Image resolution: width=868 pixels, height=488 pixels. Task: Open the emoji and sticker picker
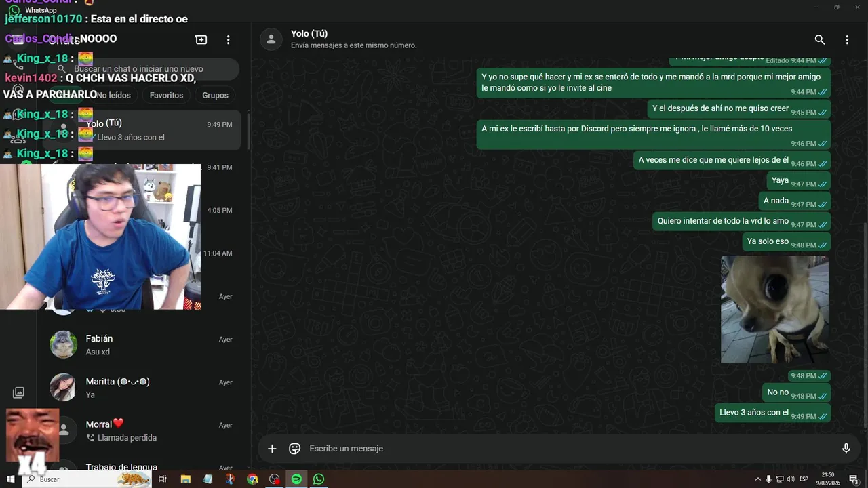(294, 449)
